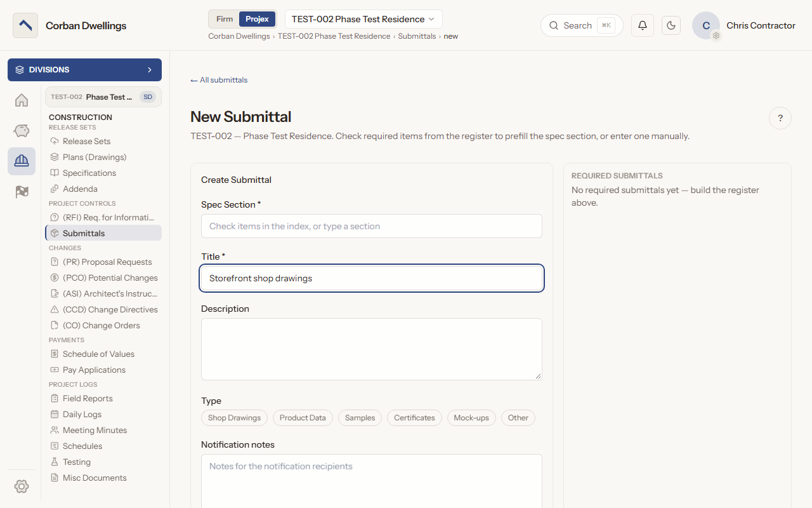Click the Submittals breadcrumb link
The width and height of the screenshot is (812, 508).
417,36
